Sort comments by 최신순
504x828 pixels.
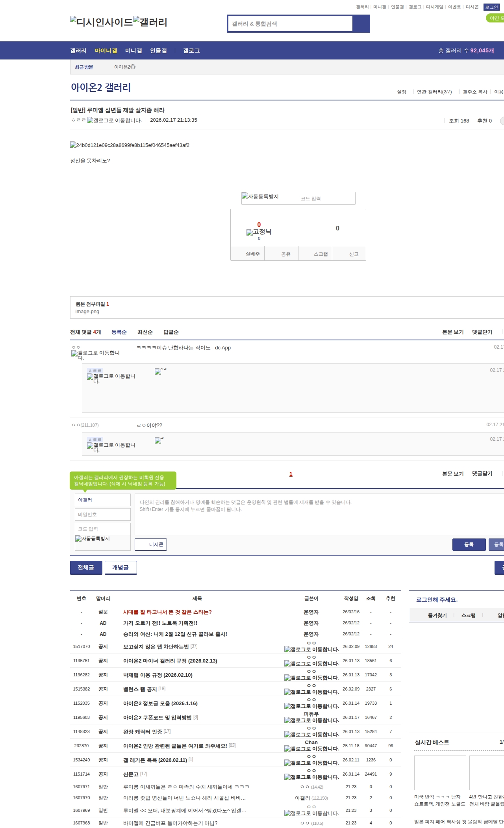(145, 332)
